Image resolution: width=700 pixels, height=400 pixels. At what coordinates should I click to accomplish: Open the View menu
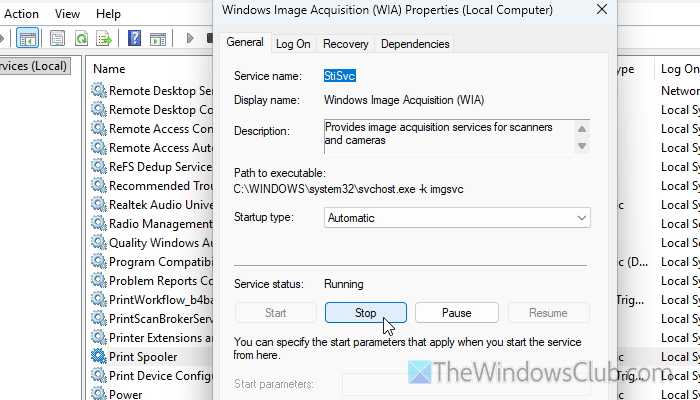[x=67, y=14]
